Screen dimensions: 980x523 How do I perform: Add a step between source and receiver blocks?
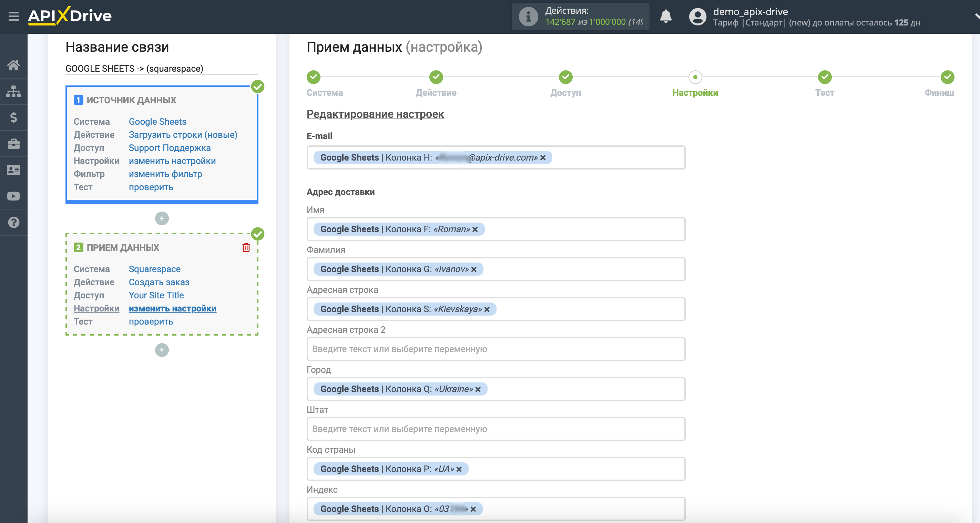point(162,218)
